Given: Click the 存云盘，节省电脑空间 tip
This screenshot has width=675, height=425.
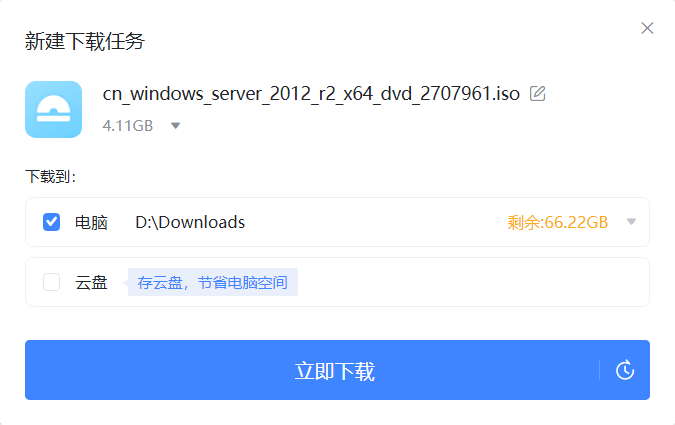Looking at the screenshot, I should 213,282.
